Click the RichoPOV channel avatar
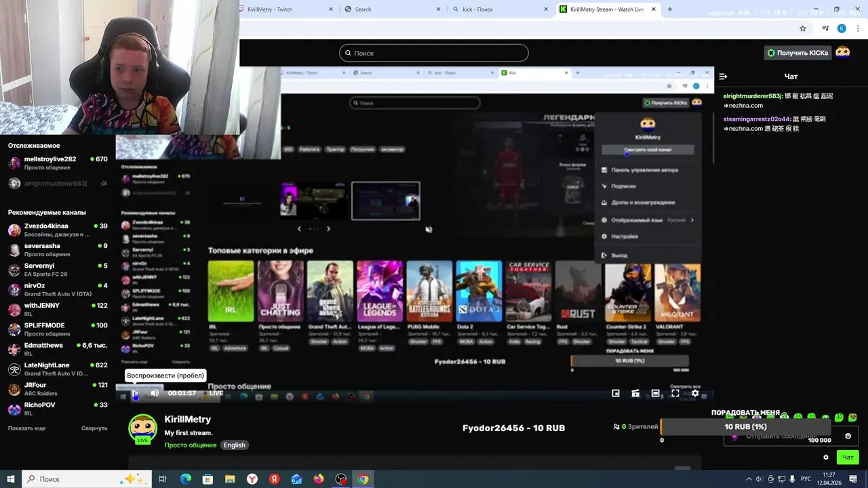Image resolution: width=868 pixels, height=488 pixels. point(14,409)
